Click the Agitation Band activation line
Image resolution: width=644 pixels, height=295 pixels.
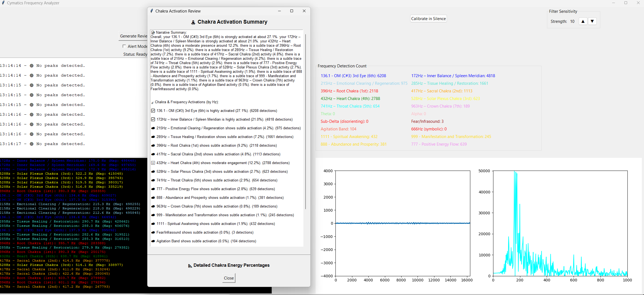pyautogui.click(x=206, y=241)
